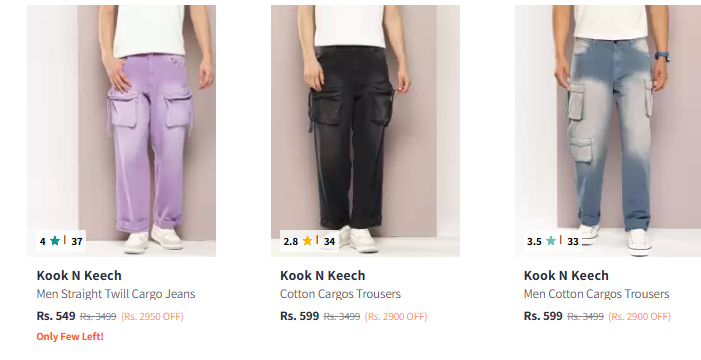
Task: Click Kook N Keech brand above Cotton Cargos Trousers
Action: (323, 275)
